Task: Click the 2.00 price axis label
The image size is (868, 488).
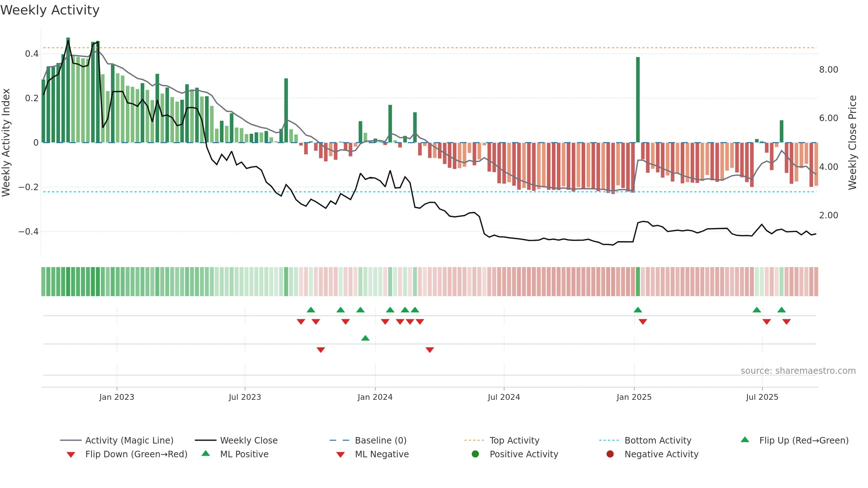Action: coord(829,215)
